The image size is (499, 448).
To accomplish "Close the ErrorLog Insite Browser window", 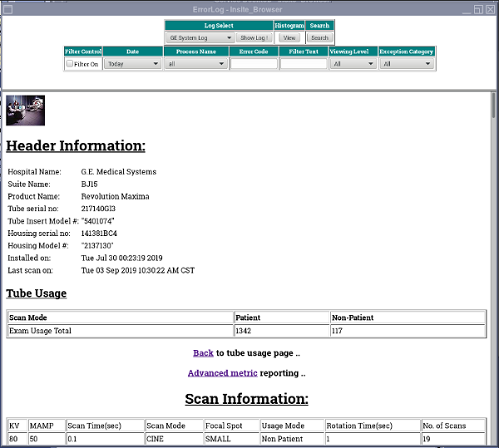I will click(x=491, y=8).
